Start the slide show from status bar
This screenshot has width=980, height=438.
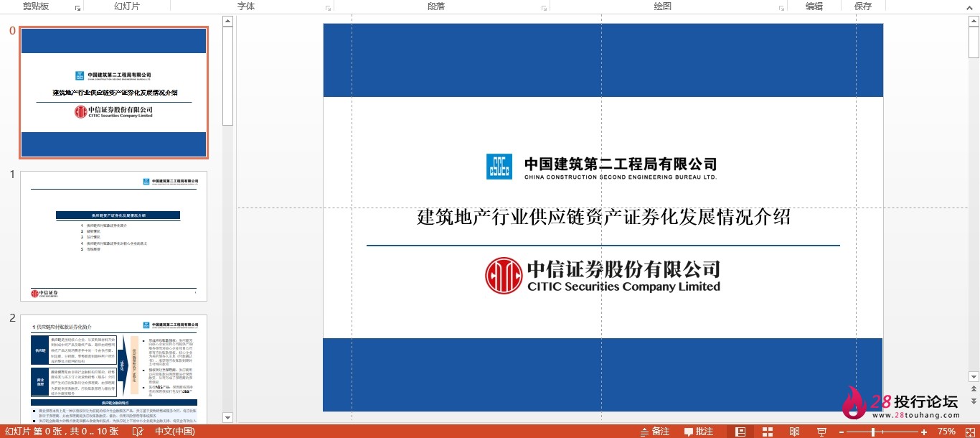[822, 432]
